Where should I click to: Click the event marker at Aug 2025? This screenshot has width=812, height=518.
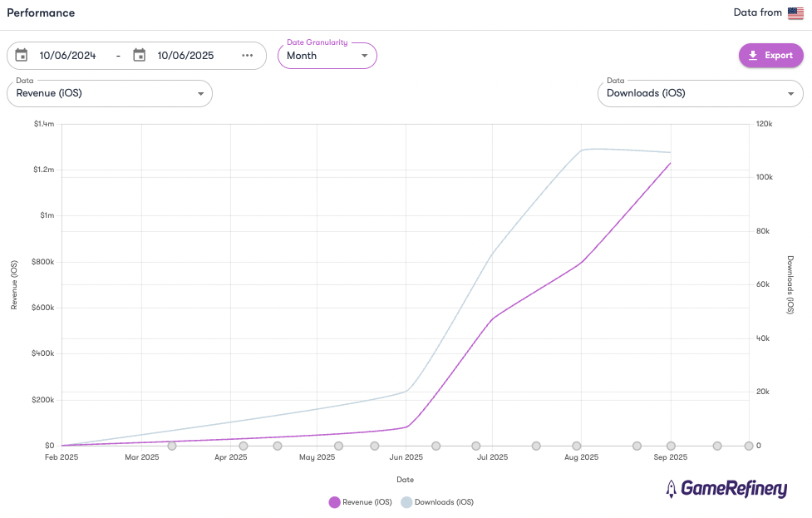coord(577,446)
